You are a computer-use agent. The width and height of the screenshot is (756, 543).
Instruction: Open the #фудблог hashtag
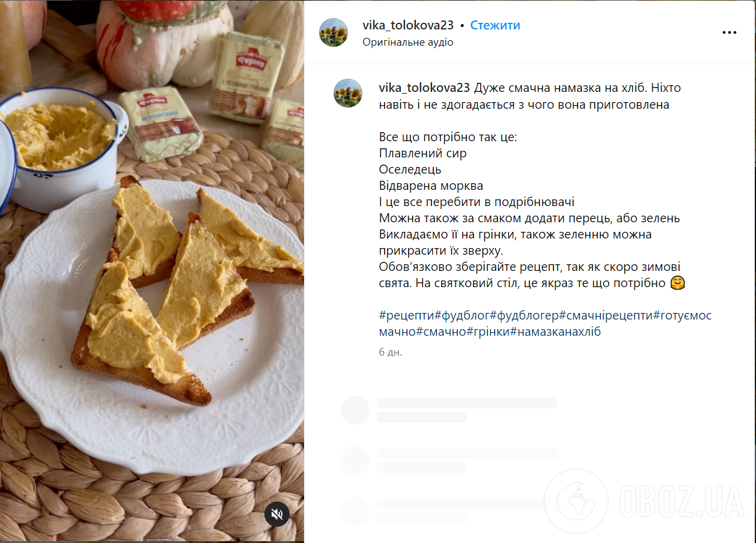point(462,315)
